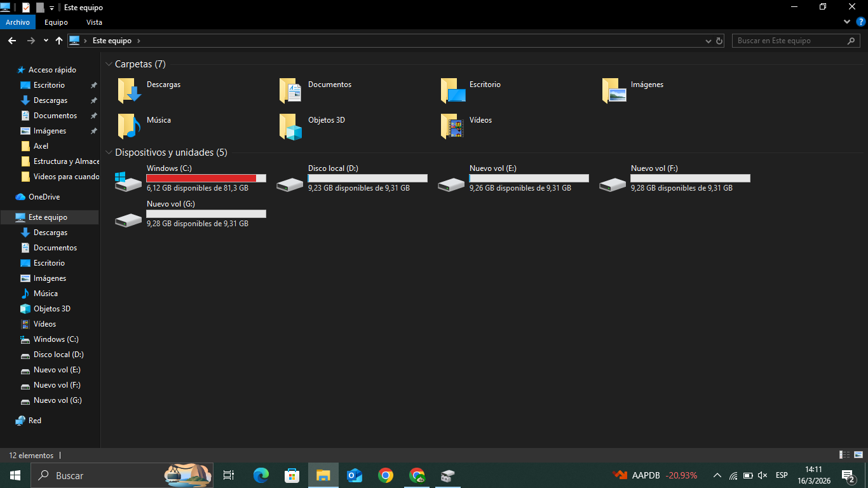This screenshot has width=868, height=488.
Task: Expand the ribbon with the chevron
Action: click(x=847, y=22)
